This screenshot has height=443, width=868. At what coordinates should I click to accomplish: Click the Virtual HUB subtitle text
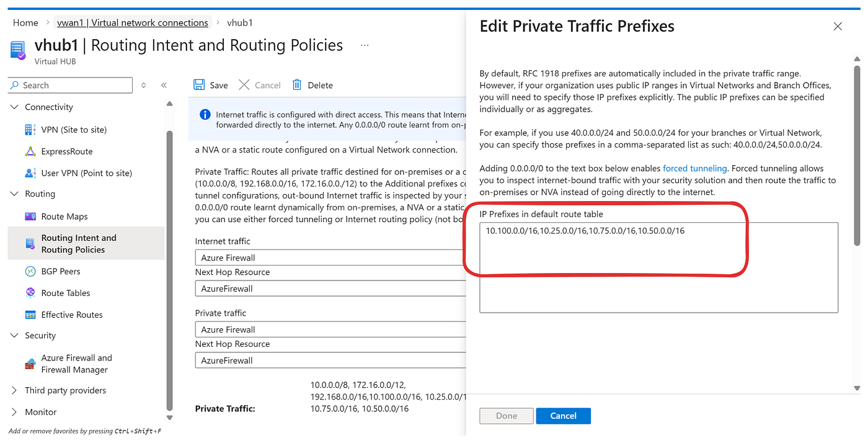point(55,61)
